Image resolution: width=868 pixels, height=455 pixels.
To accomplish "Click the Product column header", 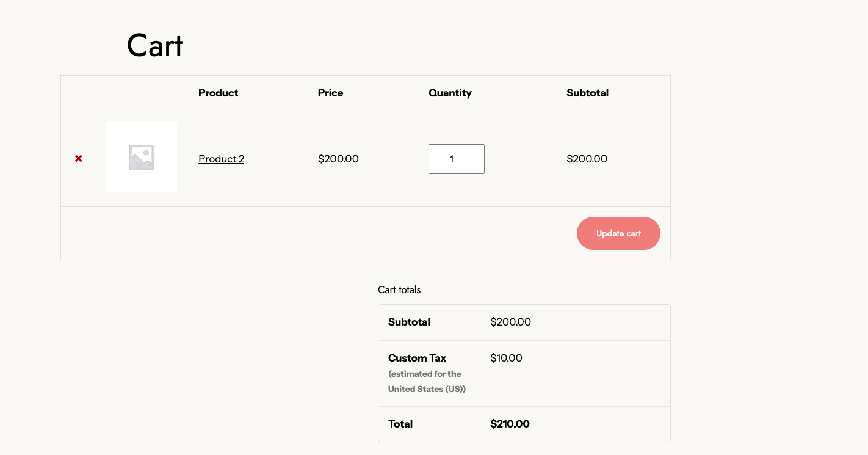I will [218, 93].
